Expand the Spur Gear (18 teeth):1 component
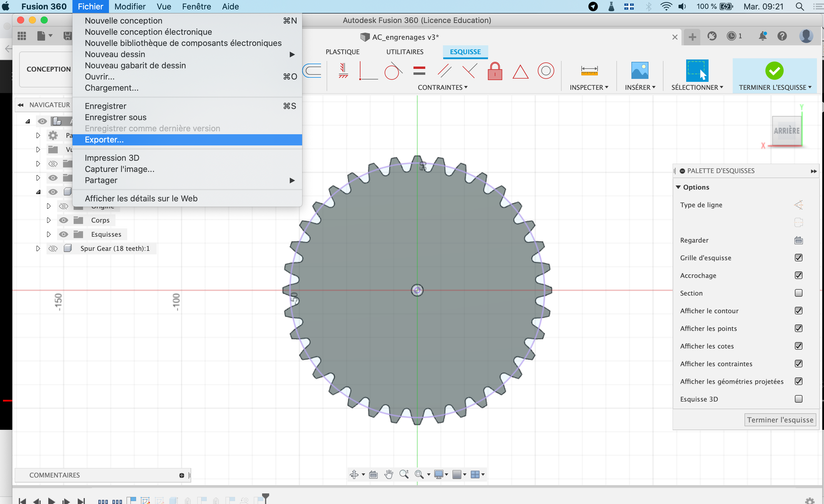This screenshot has height=504, width=824. pyautogui.click(x=38, y=248)
